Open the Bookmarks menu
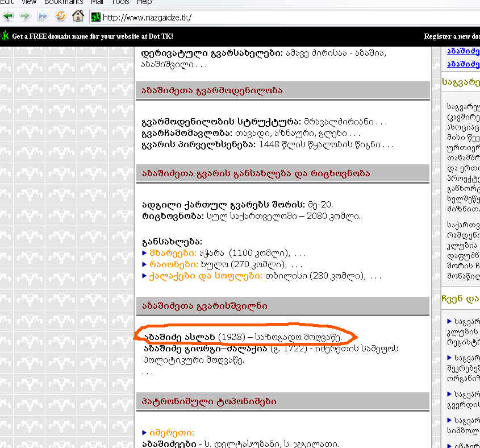 pos(64,2)
